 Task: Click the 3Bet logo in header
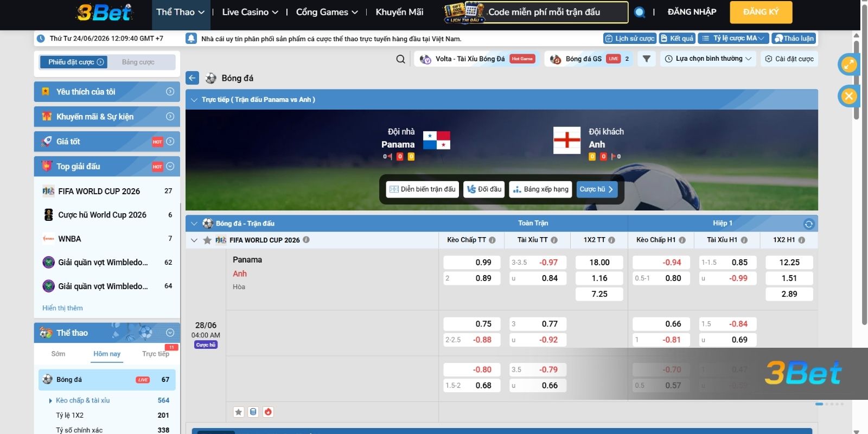[105, 12]
